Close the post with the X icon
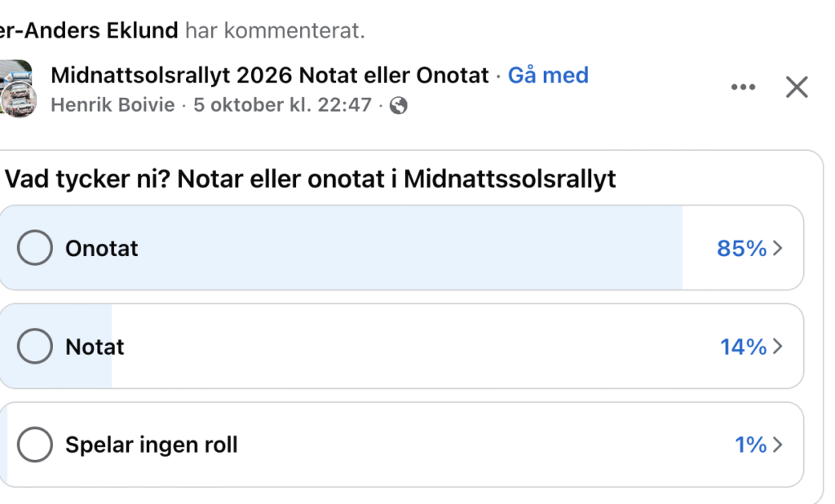 click(x=797, y=87)
